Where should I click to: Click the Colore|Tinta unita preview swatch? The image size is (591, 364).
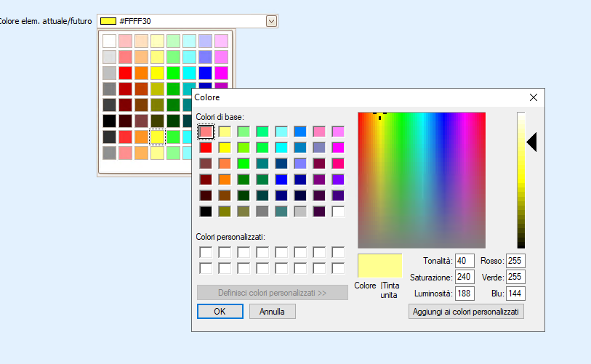(x=379, y=265)
